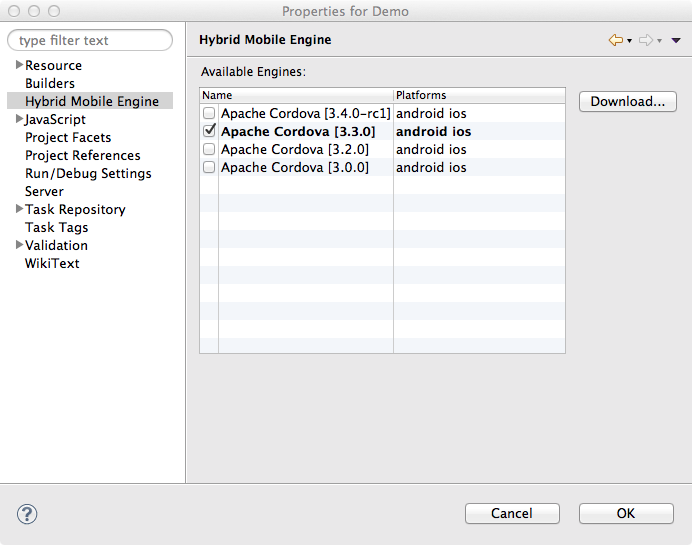Select the Apache Cordova [3.2.0] row text
Image resolution: width=692 pixels, height=545 pixels.
click(295, 150)
